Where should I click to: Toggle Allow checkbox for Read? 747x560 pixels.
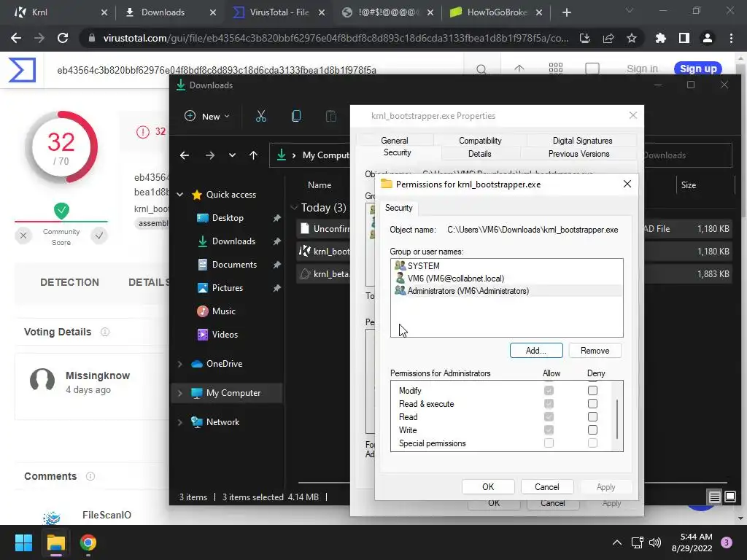pos(549,416)
